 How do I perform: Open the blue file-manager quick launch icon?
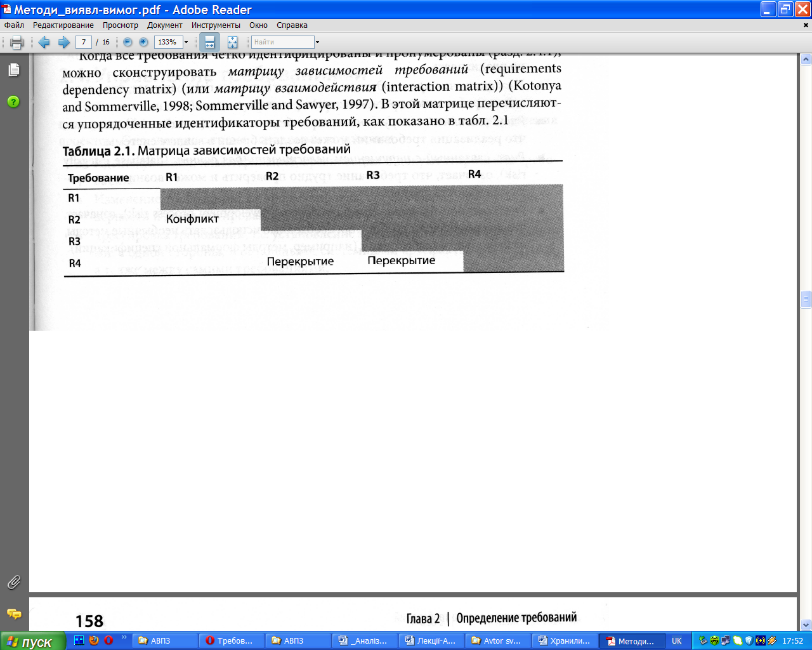click(x=79, y=640)
